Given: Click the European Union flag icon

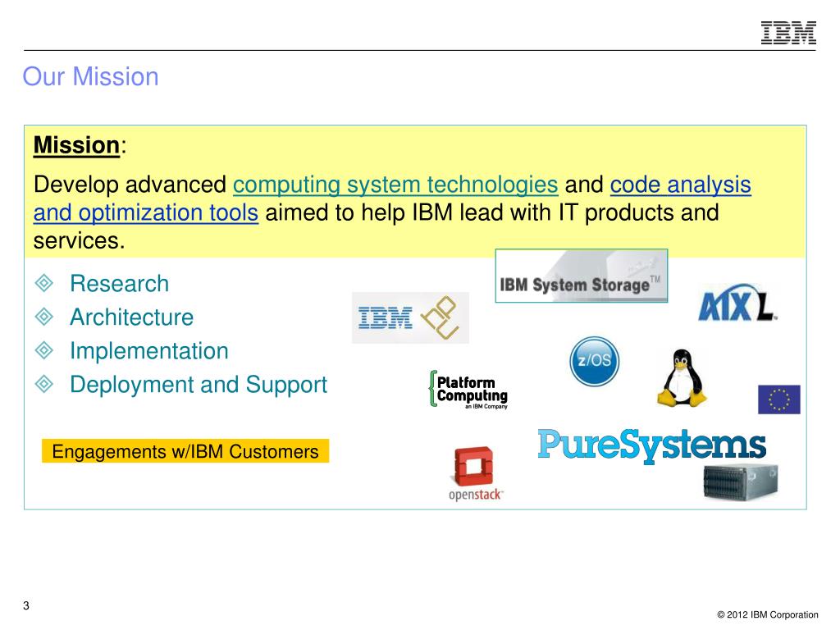Looking at the screenshot, I should click(x=779, y=399).
